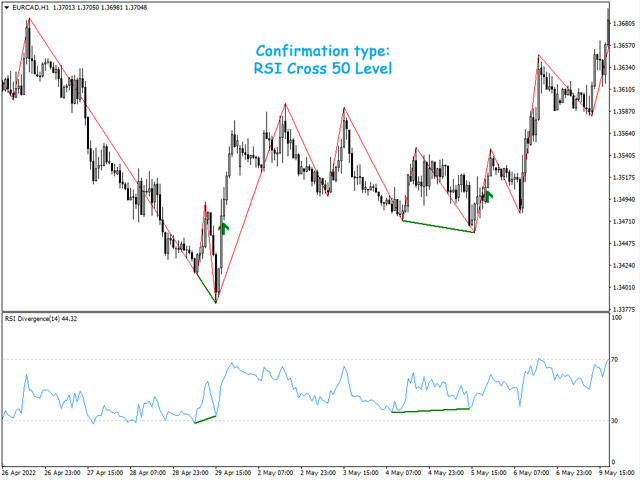Select the 1.36570 price label
The width and height of the screenshot is (640, 480).
tap(624, 45)
